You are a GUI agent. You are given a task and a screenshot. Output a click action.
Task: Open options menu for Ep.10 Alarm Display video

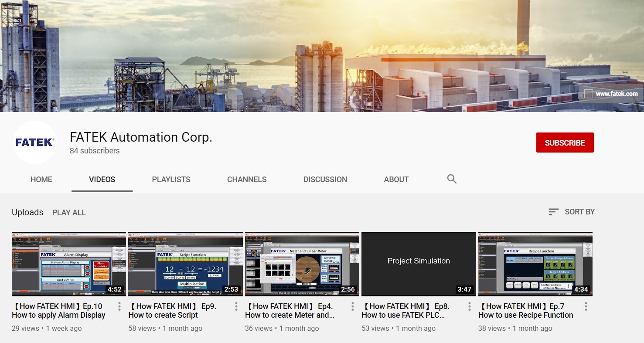tap(119, 306)
